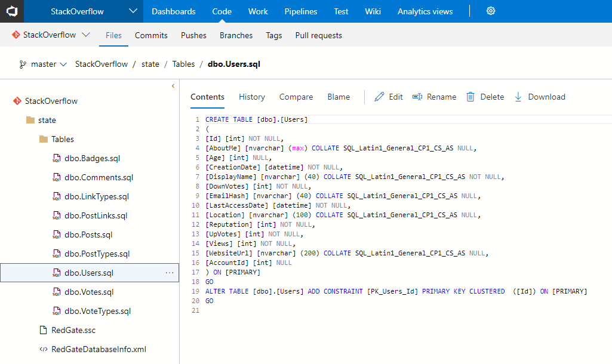Open the settings gear icon
Screen dimensions: 612x364
pyautogui.click(x=491, y=11)
